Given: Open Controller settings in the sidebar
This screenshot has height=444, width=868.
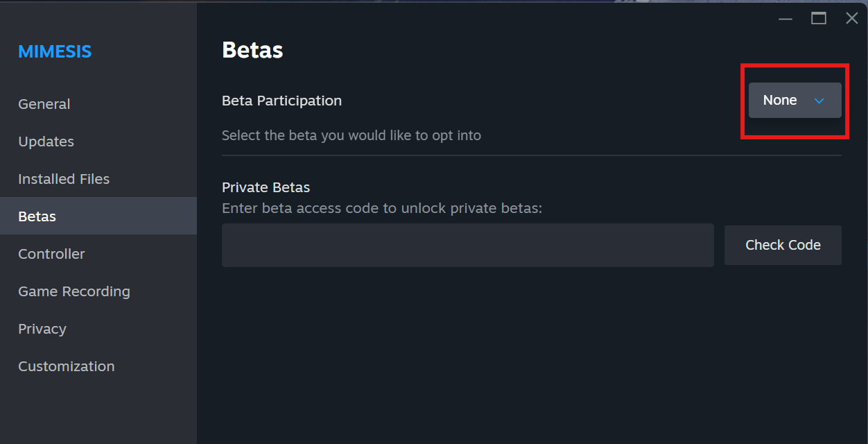Looking at the screenshot, I should click(51, 254).
